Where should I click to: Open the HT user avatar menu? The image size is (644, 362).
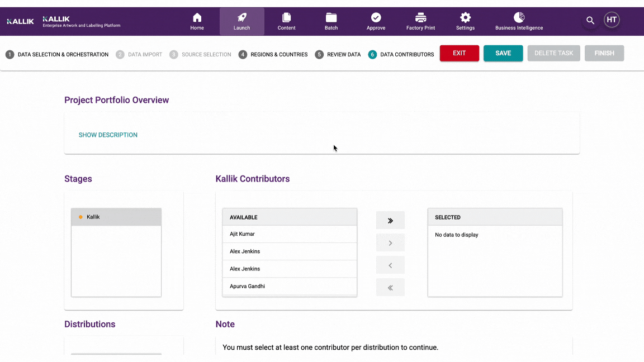[x=612, y=20]
